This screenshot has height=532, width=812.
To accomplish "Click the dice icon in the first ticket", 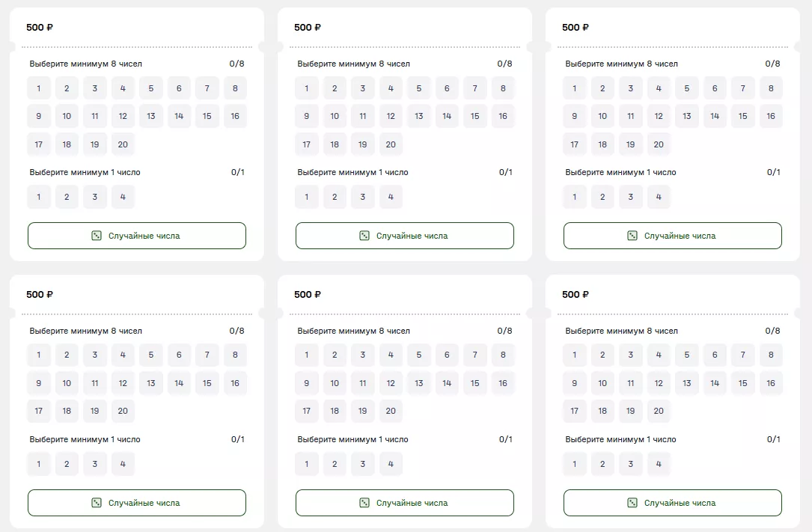I will [x=97, y=236].
